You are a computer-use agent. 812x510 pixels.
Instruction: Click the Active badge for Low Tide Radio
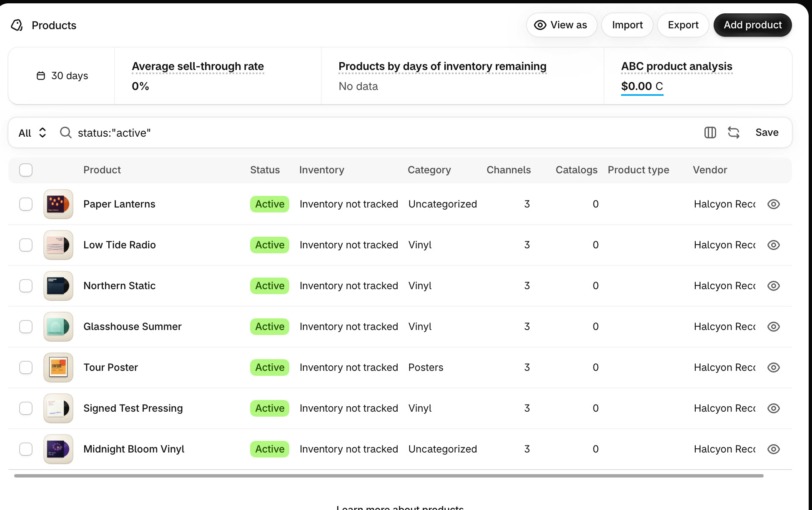tap(270, 245)
